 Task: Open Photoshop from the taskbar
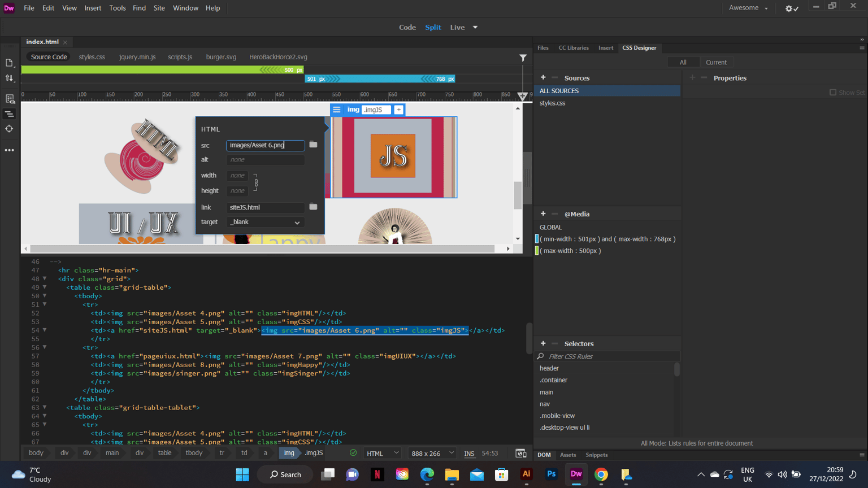coord(551,474)
